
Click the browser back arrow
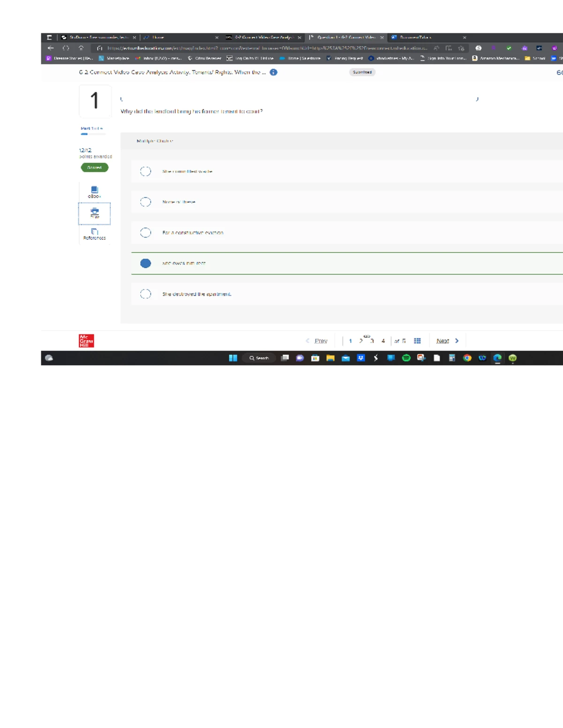pos(51,48)
